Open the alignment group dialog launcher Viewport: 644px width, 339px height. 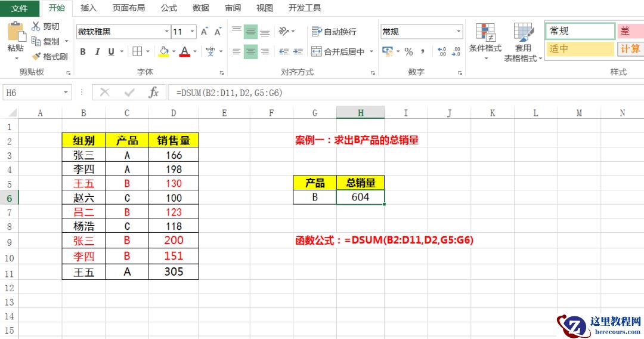[373, 73]
